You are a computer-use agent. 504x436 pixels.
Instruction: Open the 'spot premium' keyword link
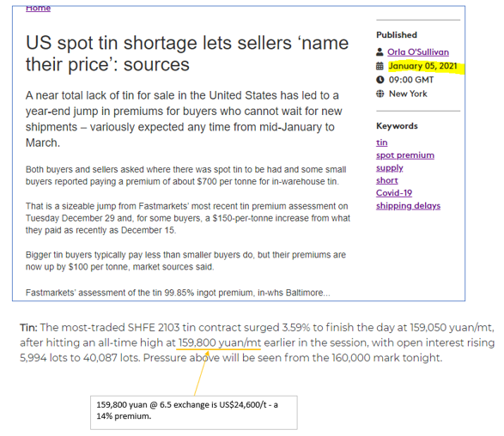tap(405, 155)
